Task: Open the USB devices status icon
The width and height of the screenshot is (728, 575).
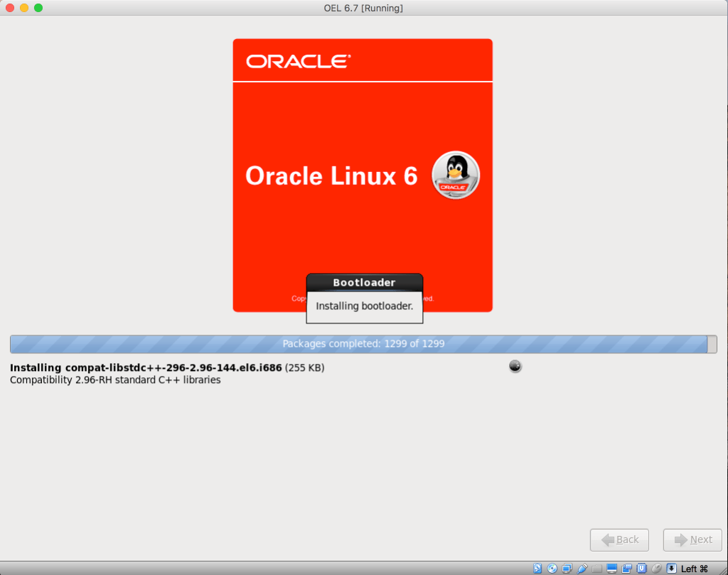Action: tap(582, 568)
